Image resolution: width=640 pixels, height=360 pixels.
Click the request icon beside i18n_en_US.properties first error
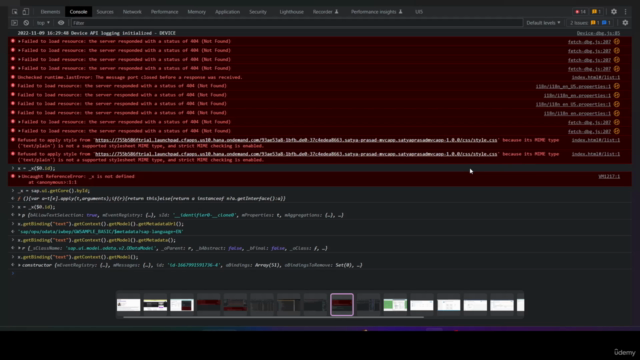617,86
